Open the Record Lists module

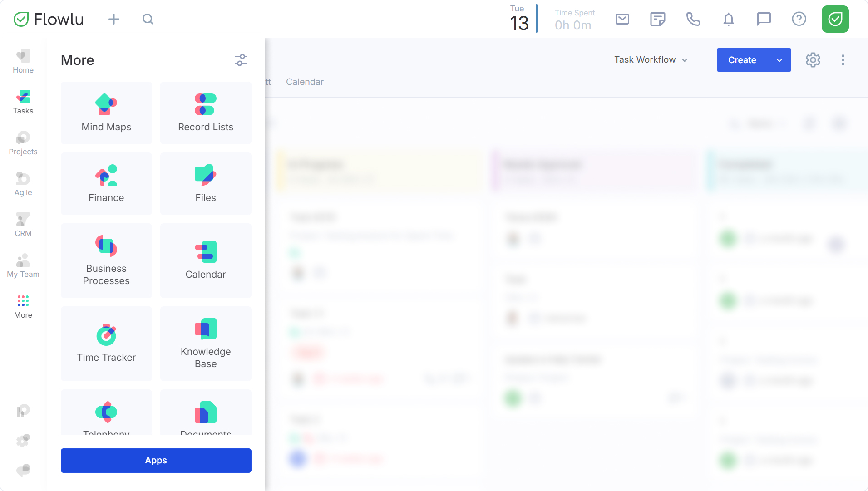(205, 113)
